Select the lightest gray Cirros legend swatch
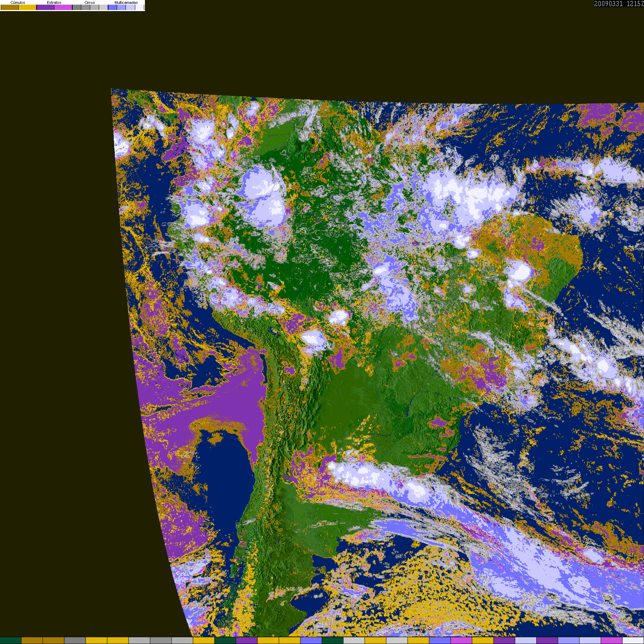Image resolution: width=644 pixels, height=644 pixels. (103, 8)
